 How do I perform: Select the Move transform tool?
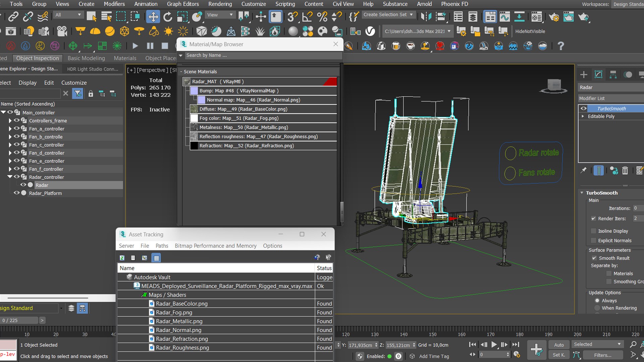pyautogui.click(x=153, y=16)
